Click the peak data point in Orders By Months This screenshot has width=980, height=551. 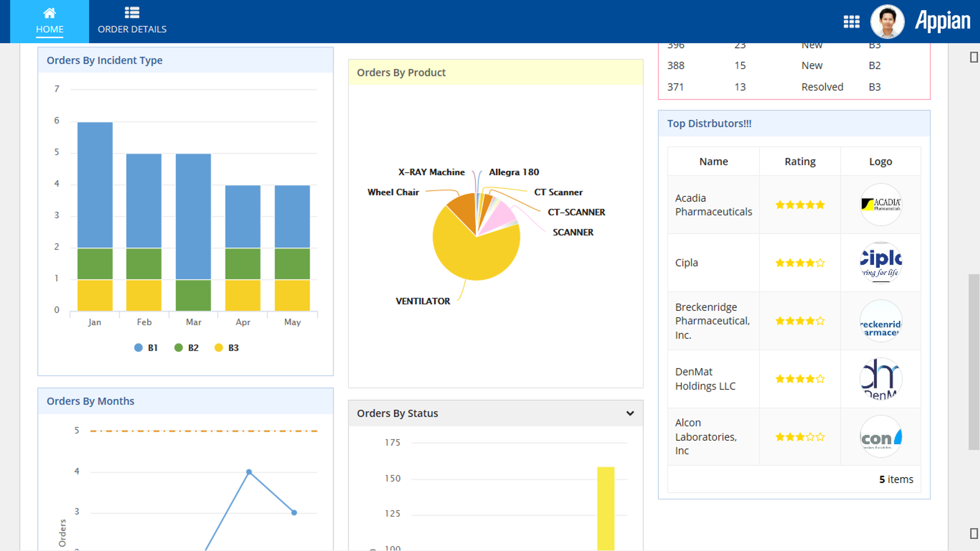point(249,472)
